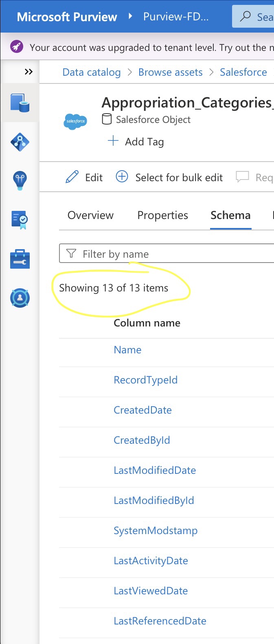Open the RecordTypeId column link
Screen dimensions: 274x644
pyautogui.click(x=146, y=380)
